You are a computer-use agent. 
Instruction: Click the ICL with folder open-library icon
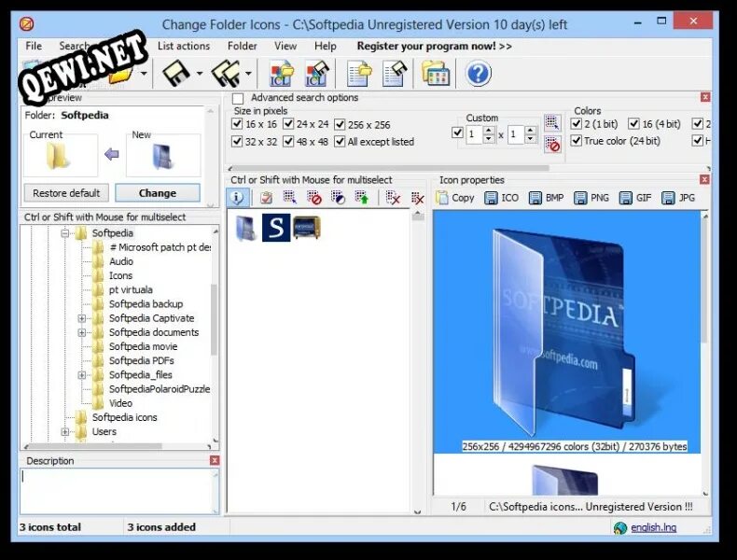click(281, 74)
